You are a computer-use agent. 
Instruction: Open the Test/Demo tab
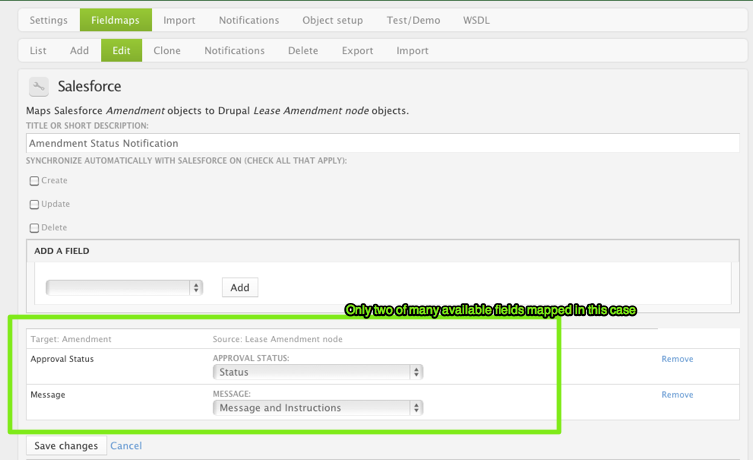pos(413,20)
